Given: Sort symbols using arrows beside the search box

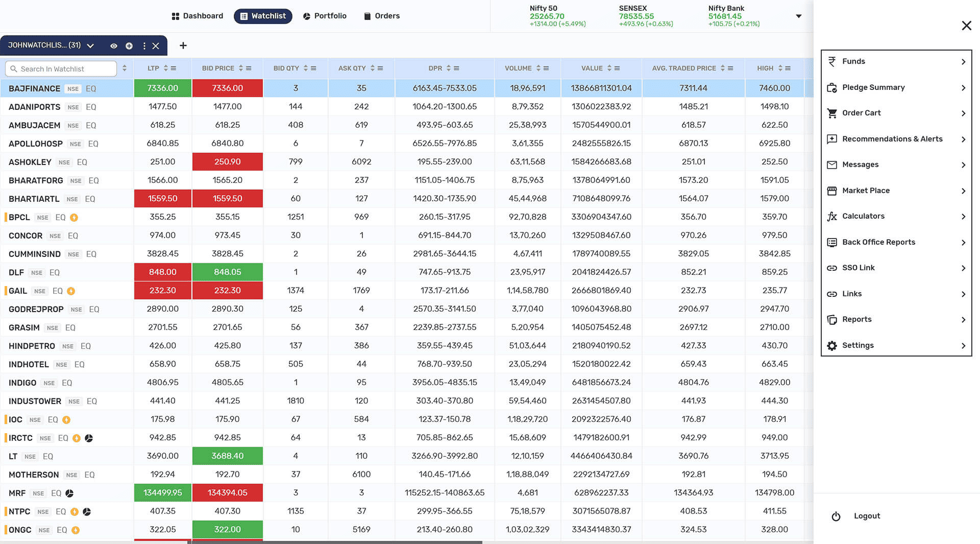Looking at the screenshot, I should (x=125, y=68).
